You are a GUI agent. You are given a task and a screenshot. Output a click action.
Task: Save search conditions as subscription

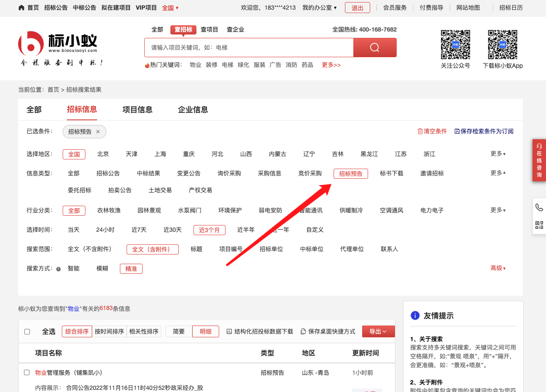tap(484, 131)
